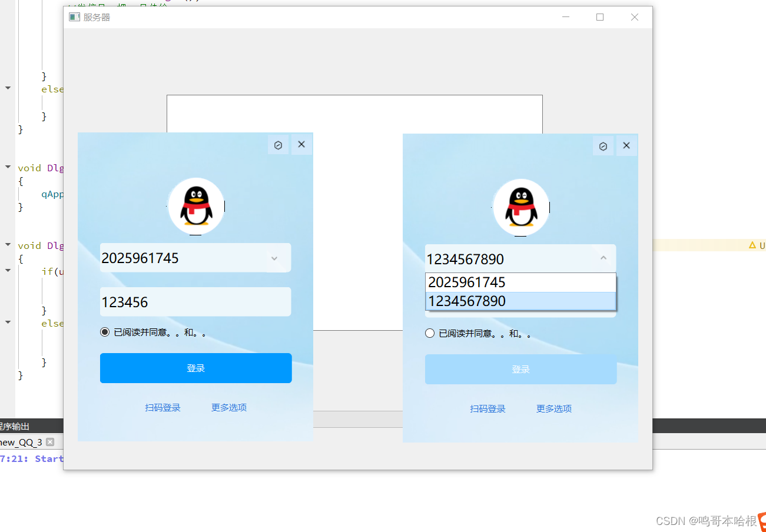The image size is (766, 532).
Task: Click the penguin avatar on the right login window
Action: 520,206
